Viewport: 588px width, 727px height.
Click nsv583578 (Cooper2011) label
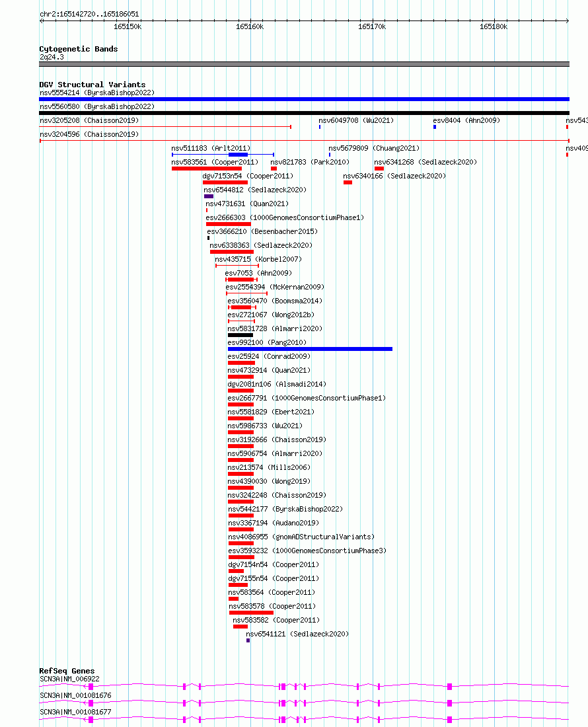click(x=272, y=607)
